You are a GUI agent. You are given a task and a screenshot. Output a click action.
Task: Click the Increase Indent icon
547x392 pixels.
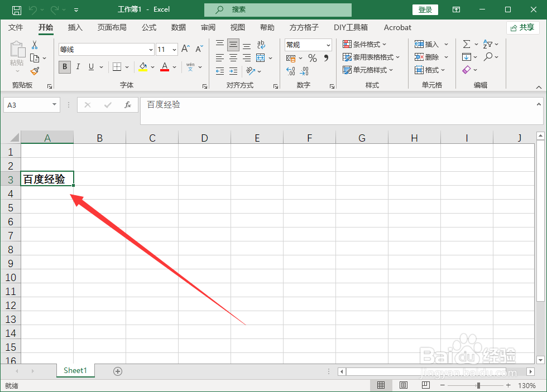click(x=233, y=71)
